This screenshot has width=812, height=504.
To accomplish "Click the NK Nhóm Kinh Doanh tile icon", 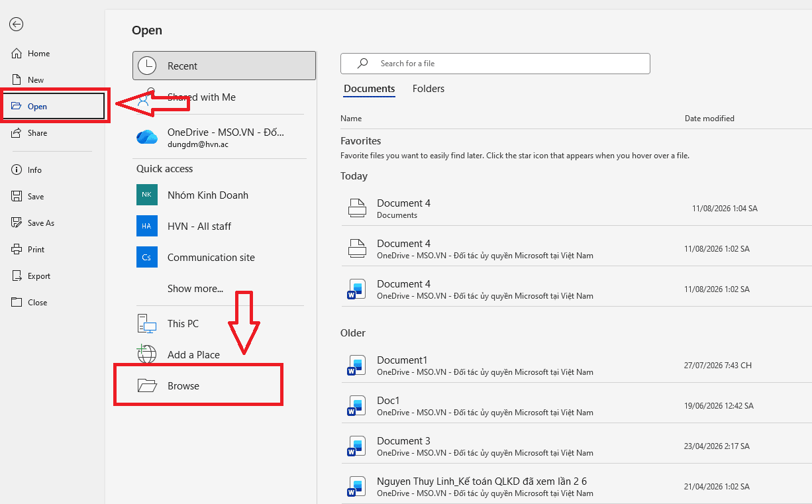I will [147, 195].
